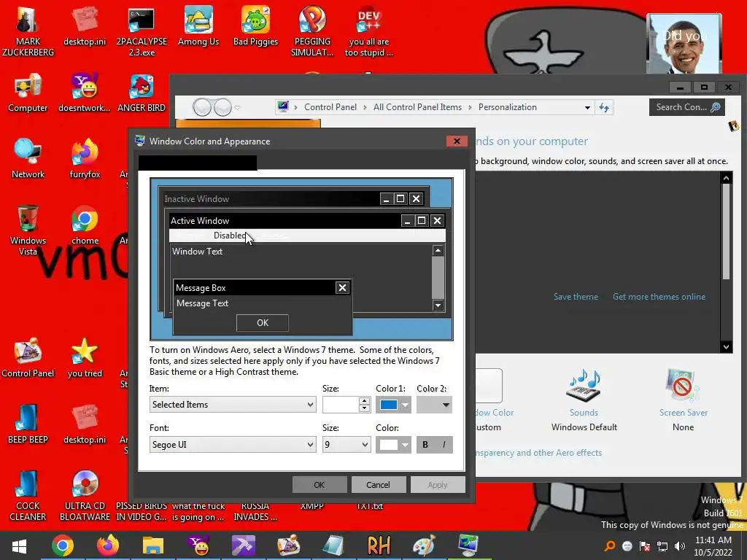Select the chome browser desktop icon
Viewport: 747px width, 560px height.
[x=85, y=225]
